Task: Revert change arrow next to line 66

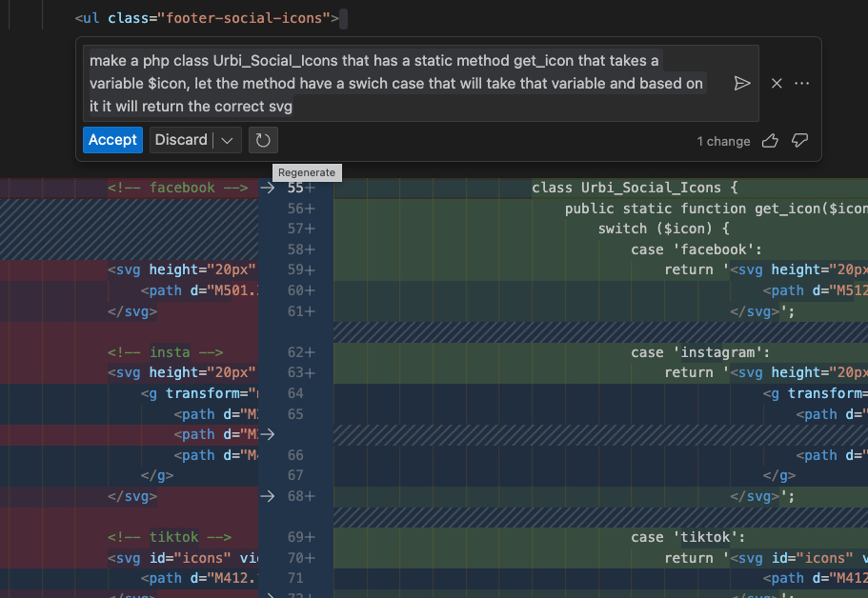Action: pyautogui.click(x=268, y=434)
